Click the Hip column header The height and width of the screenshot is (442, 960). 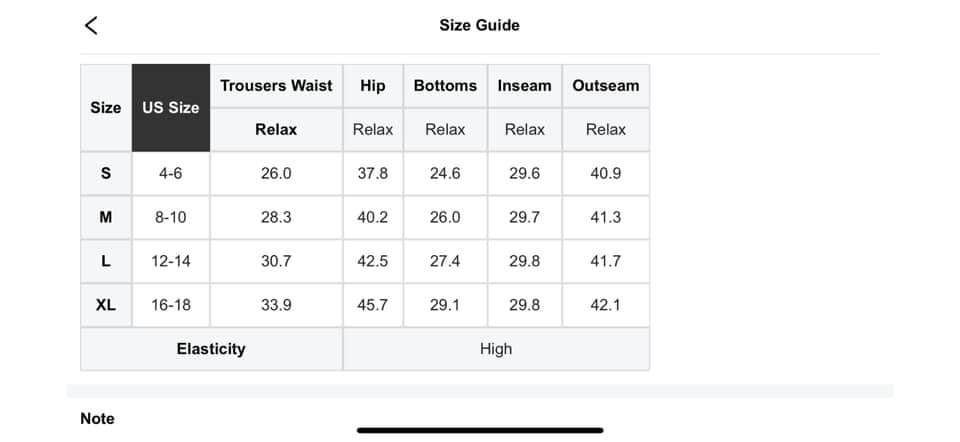point(373,86)
